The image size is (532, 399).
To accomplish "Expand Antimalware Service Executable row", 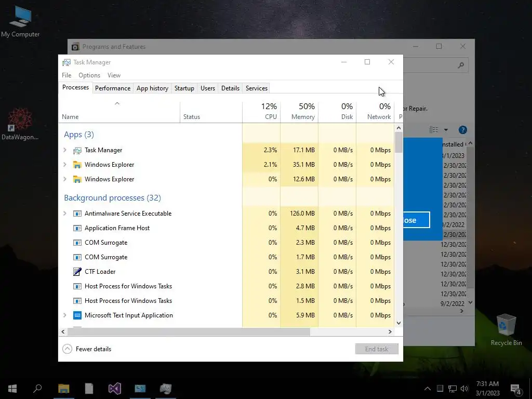I will click(65, 214).
